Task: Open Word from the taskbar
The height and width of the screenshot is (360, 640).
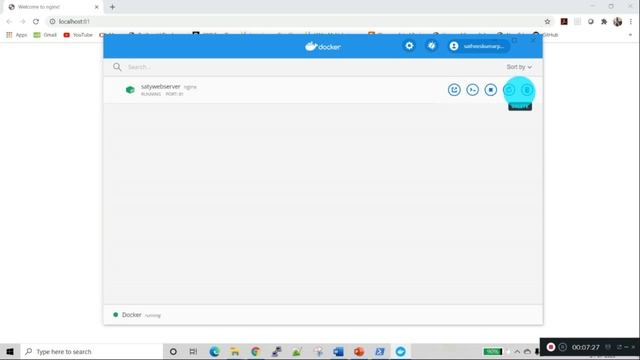Action: click(338, 351)
